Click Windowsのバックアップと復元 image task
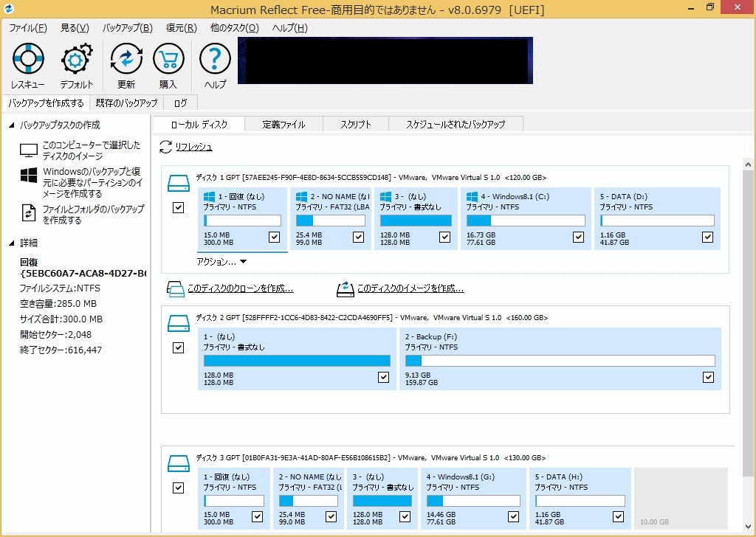This screenshot has width=756, height=537. [x=92, y=182]
